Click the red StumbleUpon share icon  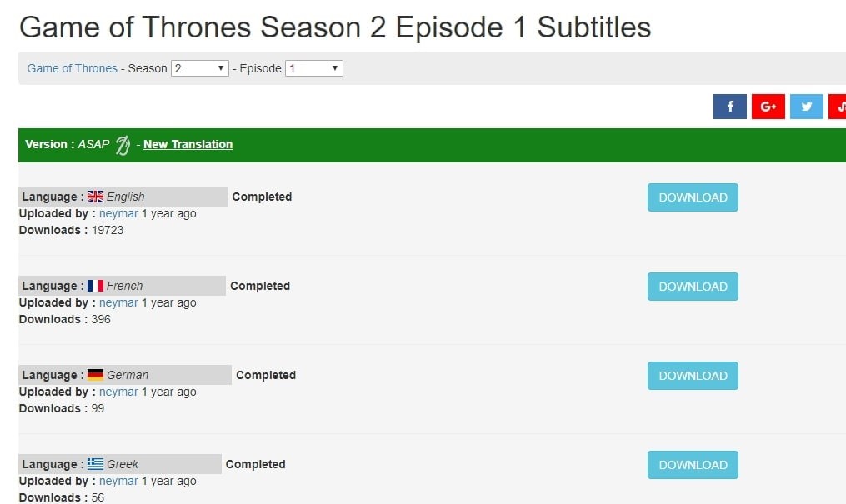[838, 107]
